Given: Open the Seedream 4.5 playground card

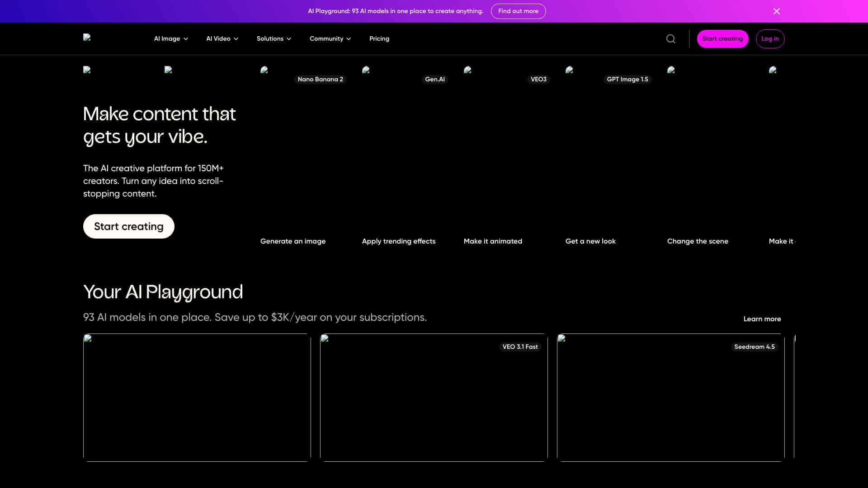Looking at the screenshot, I should click(670, 398).
